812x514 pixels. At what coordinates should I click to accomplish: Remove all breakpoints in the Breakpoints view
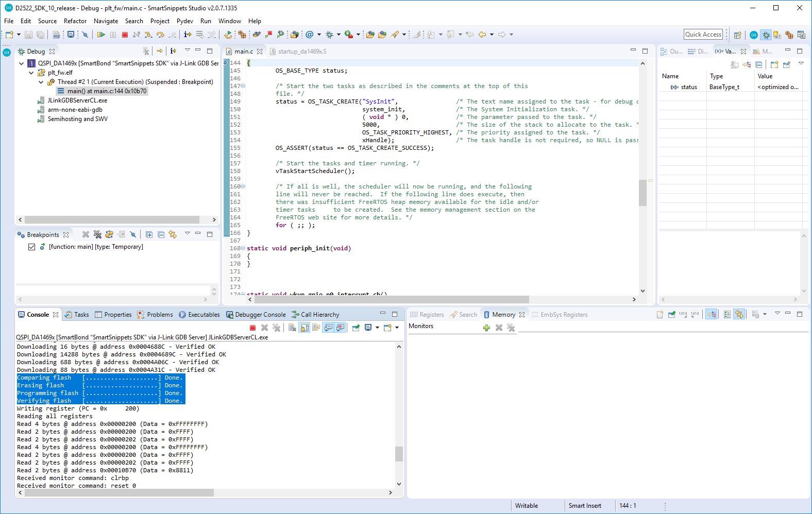click(97, 234)
